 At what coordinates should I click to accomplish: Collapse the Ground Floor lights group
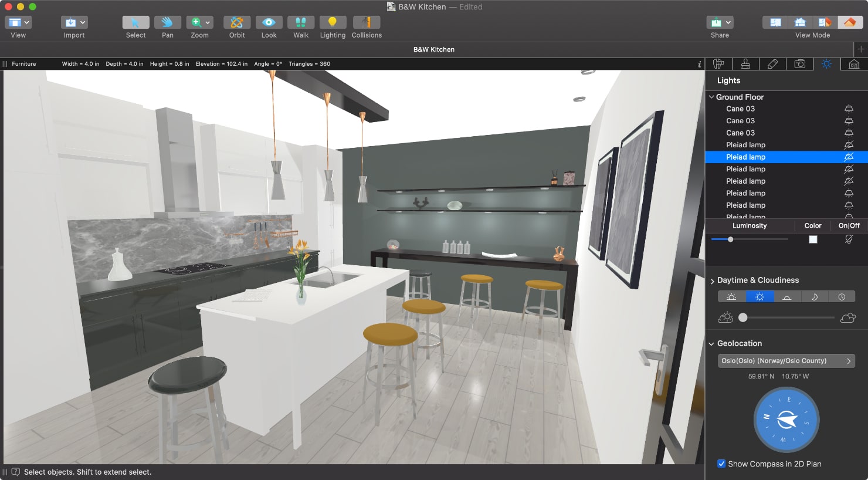(x=711, y=97)
